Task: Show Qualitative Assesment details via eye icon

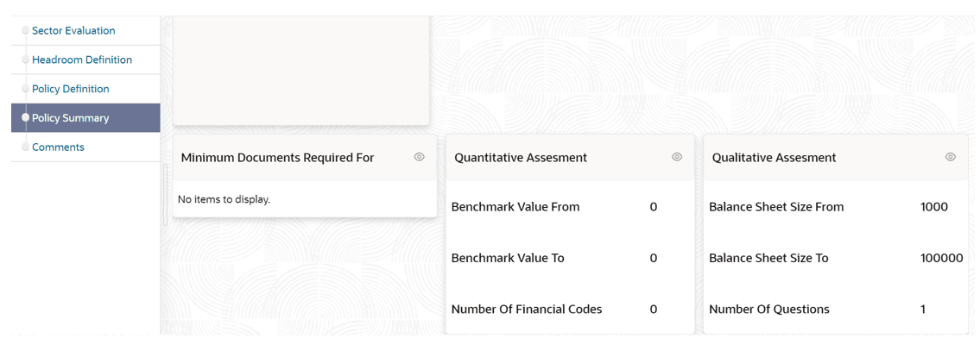Action: [x=951, y=157]
